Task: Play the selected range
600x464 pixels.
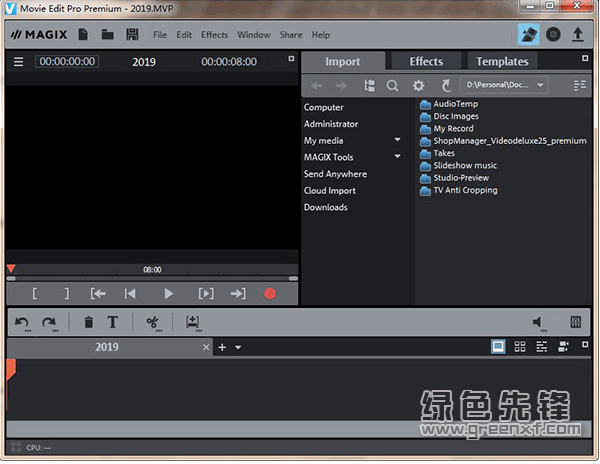Action: click(x=206, y=294)
